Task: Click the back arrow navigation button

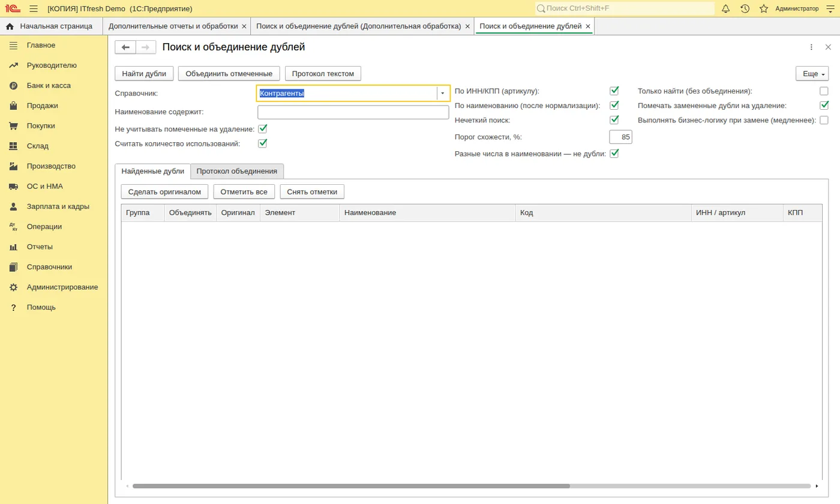Action: point(125,47)
